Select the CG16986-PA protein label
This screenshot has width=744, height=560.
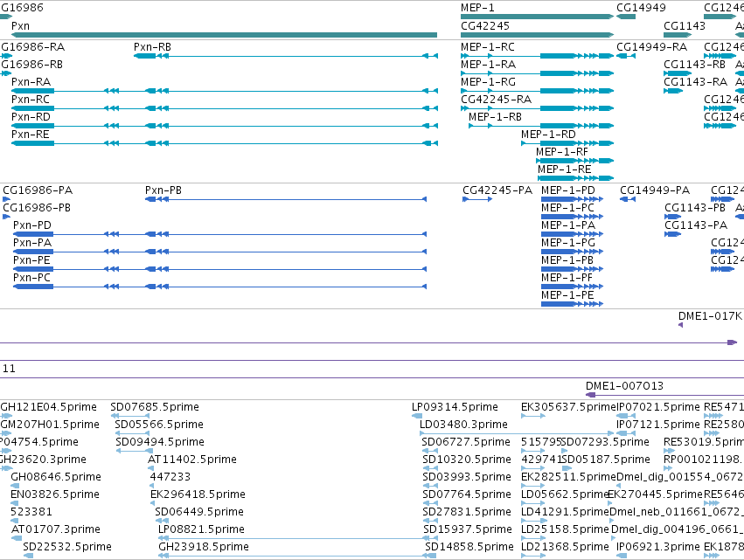(x=38, y=190)
